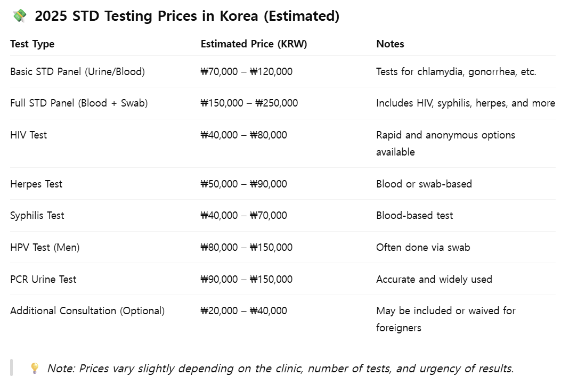Image resolution: width=569 pixels, height=392 pixels.
Task: Select the PCR Urine Test label
Action: click(x=43, y=279)
